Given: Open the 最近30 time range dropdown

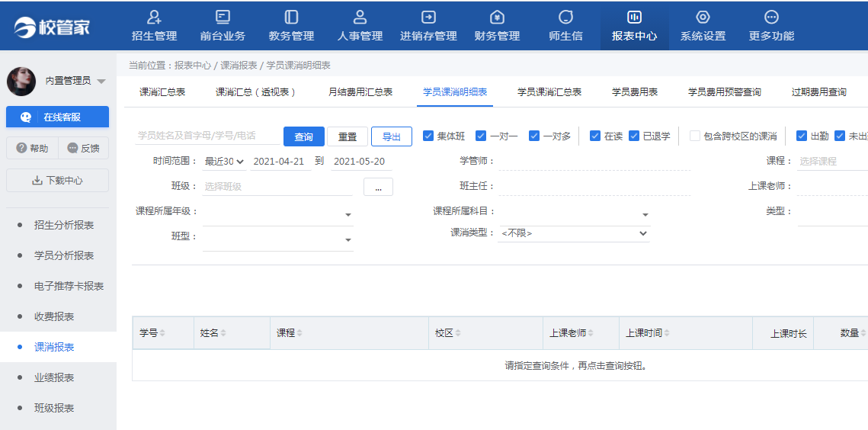Looking at the screenshot, I should [224, 162].
